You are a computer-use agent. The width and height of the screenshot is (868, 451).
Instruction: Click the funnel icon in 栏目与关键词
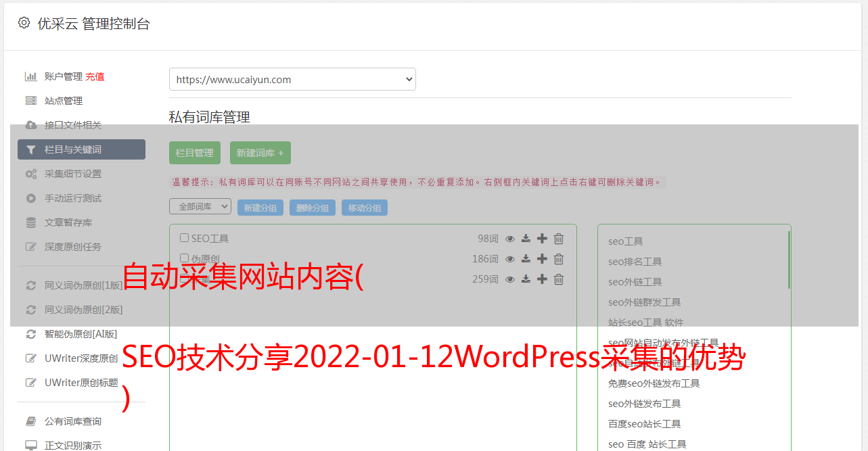(x=31, y=149)
